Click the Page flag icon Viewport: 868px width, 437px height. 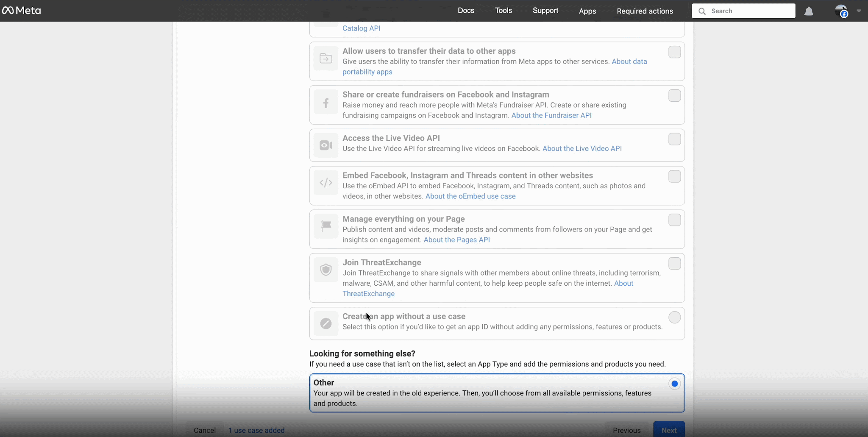(x=326, y=226)
